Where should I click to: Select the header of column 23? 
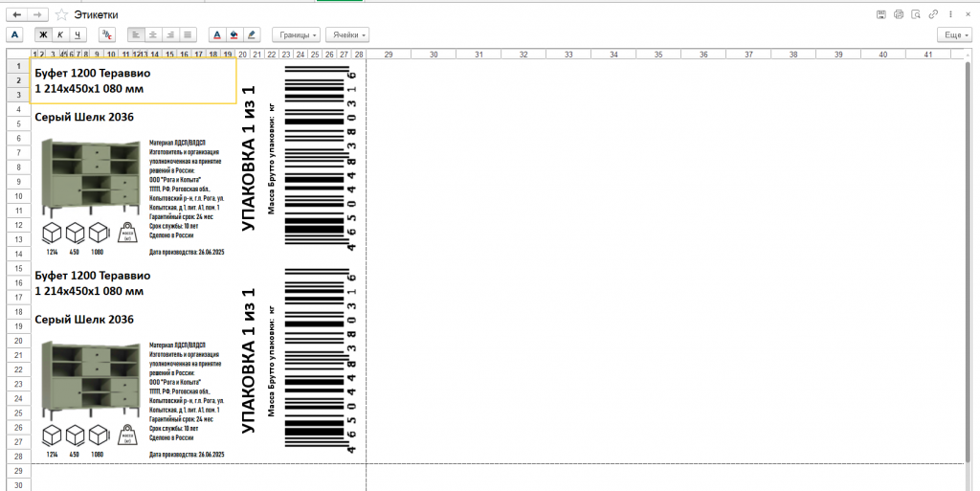pyautogui.click(x=286, y=55)
